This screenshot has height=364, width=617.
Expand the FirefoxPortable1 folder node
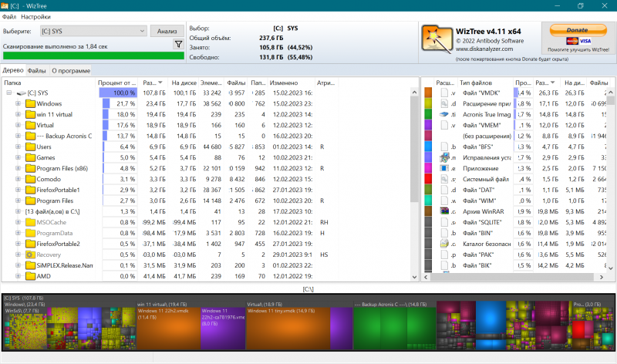(18, 190)
